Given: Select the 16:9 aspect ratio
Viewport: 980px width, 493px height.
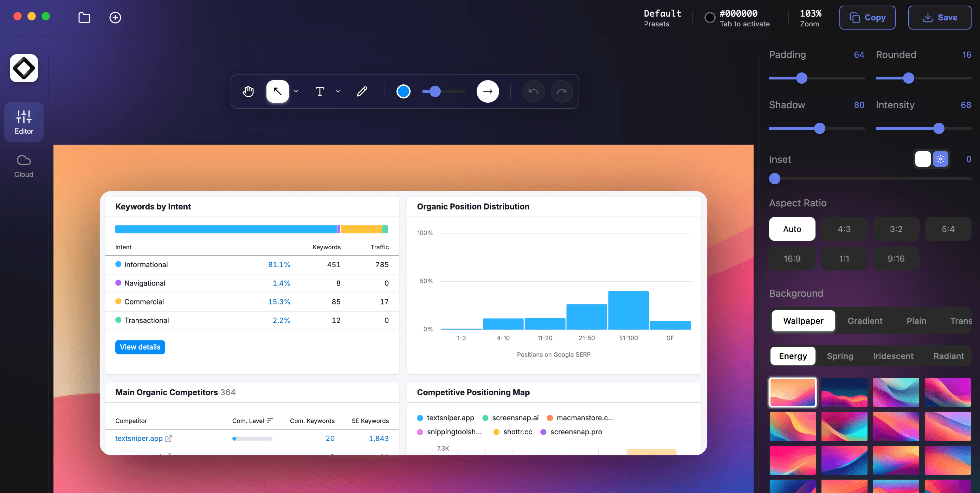Looking at the screenshot, I should coord(792,258).
